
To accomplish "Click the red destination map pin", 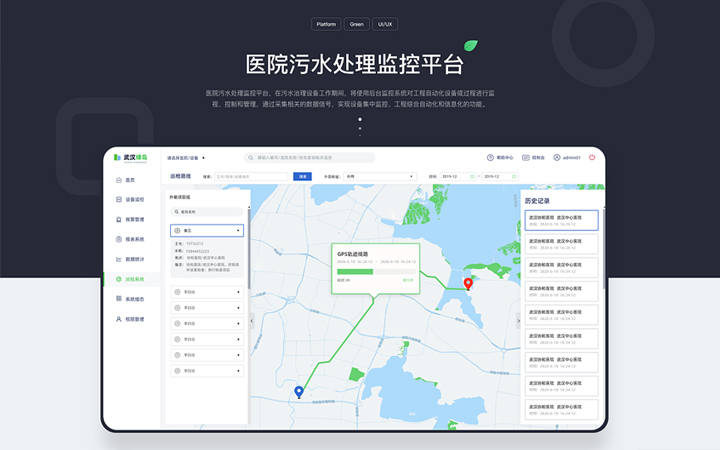I will pyautogui.click(x=468, y=284).
